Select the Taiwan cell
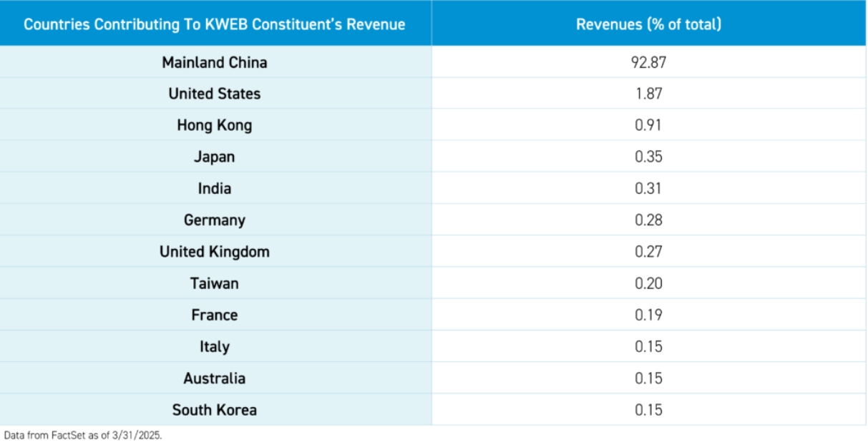This screenshot has height=445, width=868. tap(215, 283)
